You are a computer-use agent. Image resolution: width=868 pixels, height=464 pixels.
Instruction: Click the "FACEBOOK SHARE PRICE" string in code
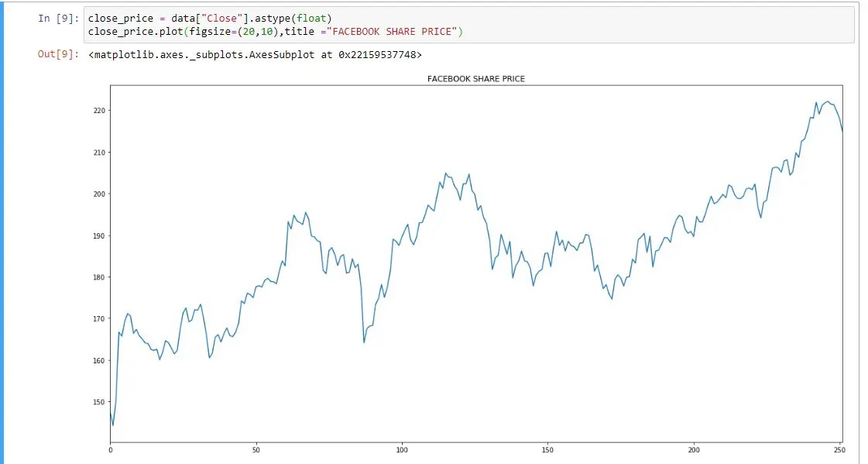[391, 32]
